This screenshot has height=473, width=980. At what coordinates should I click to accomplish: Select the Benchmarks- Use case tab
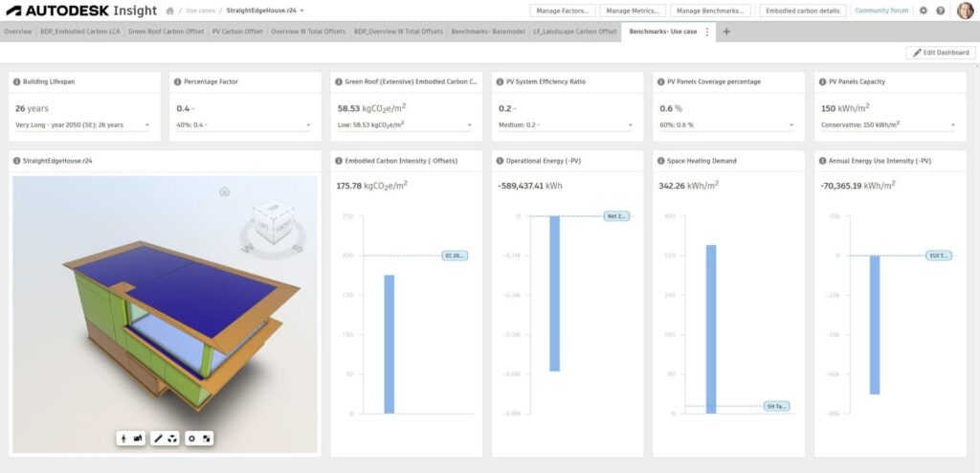point(662,32)
